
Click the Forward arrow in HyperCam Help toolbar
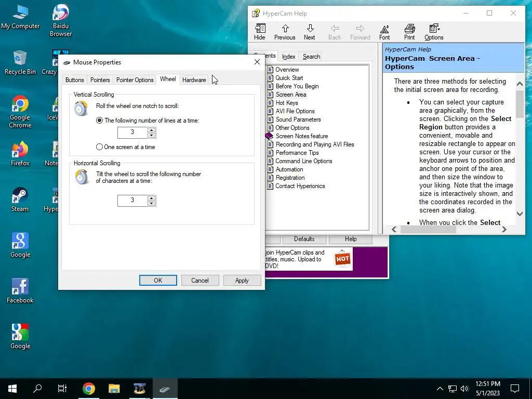coord(360,32)
